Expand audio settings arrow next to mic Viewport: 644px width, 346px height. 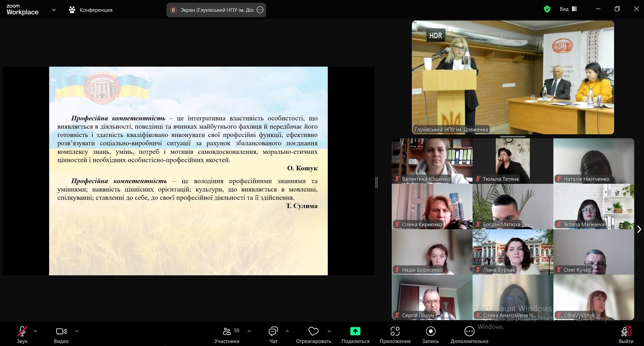click(x=35, y=331)
